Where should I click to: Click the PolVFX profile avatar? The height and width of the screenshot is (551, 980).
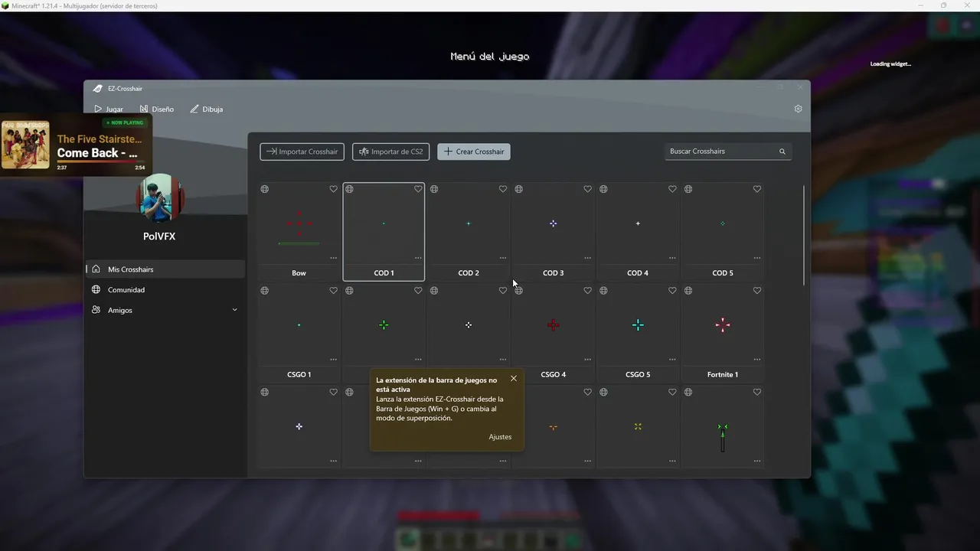160,198
